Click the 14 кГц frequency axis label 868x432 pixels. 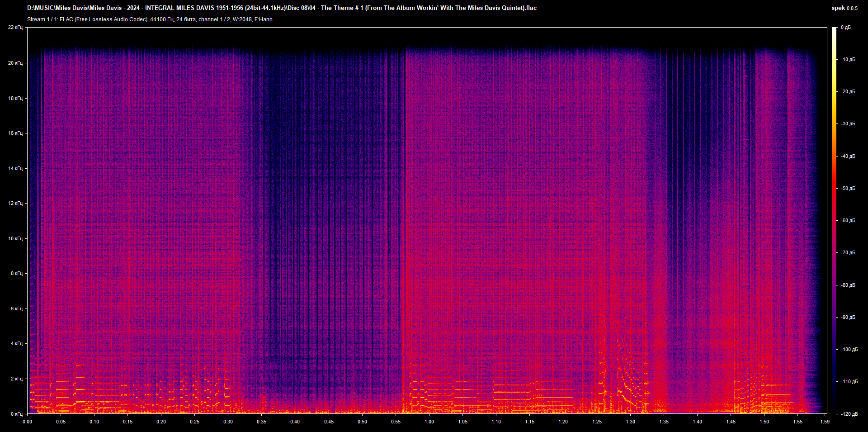tap(15, 168)
